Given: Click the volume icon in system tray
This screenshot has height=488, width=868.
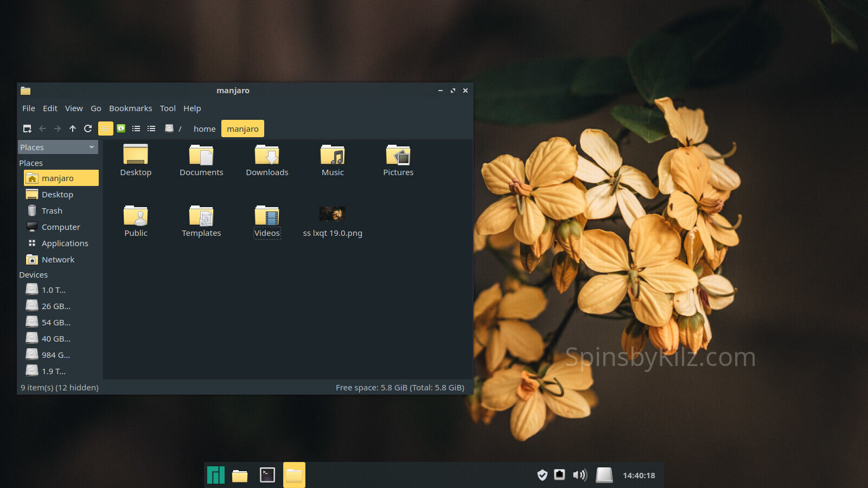Looking at the screenshot, I should click(580, 475).
